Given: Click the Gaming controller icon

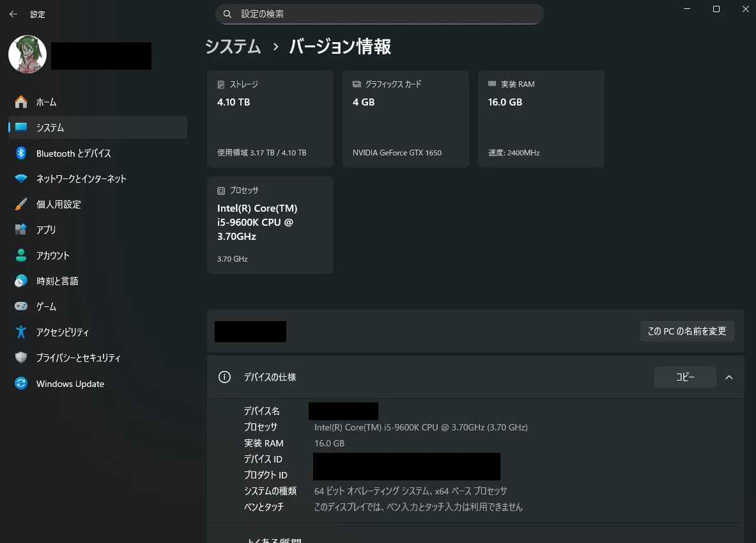Looking at the screenshot, I should pyautogui.click(x=21, y=306).
